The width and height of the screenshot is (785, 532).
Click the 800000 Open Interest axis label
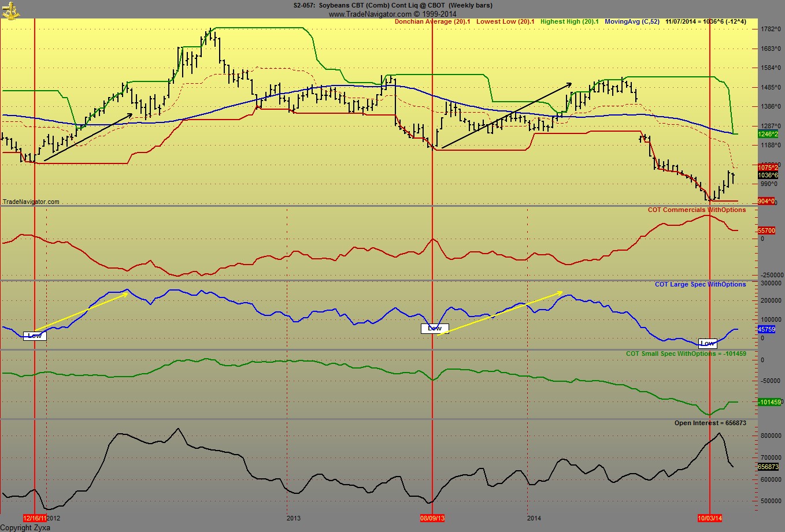point(771,436)
